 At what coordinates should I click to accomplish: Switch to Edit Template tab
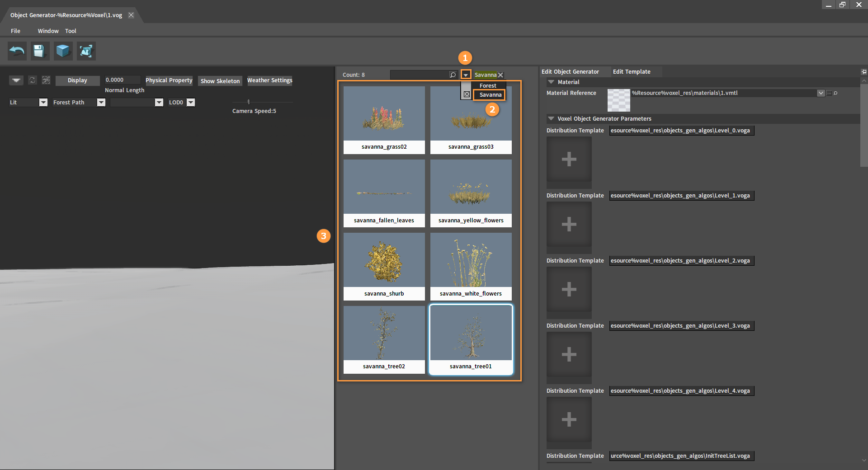tap(632, 72)
